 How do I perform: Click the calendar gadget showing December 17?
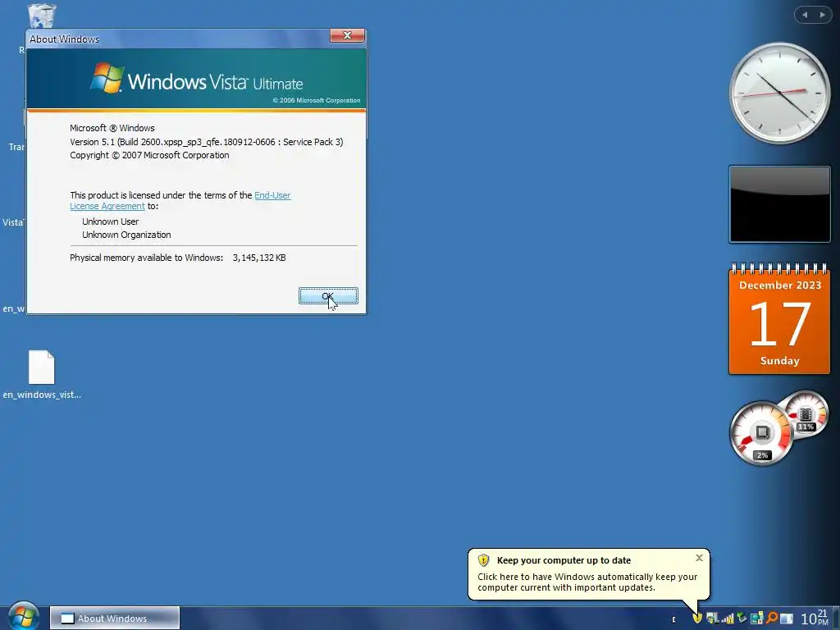(x=779, y=318)
